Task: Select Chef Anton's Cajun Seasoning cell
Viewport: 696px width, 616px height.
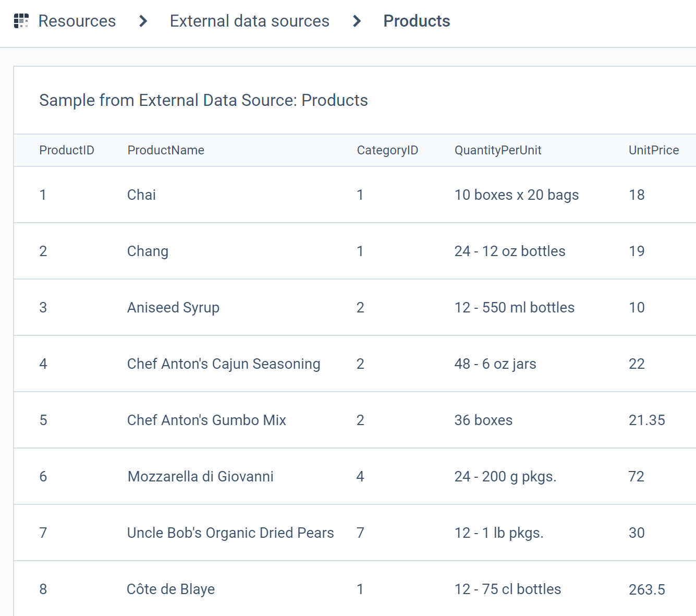Action: 224,364
